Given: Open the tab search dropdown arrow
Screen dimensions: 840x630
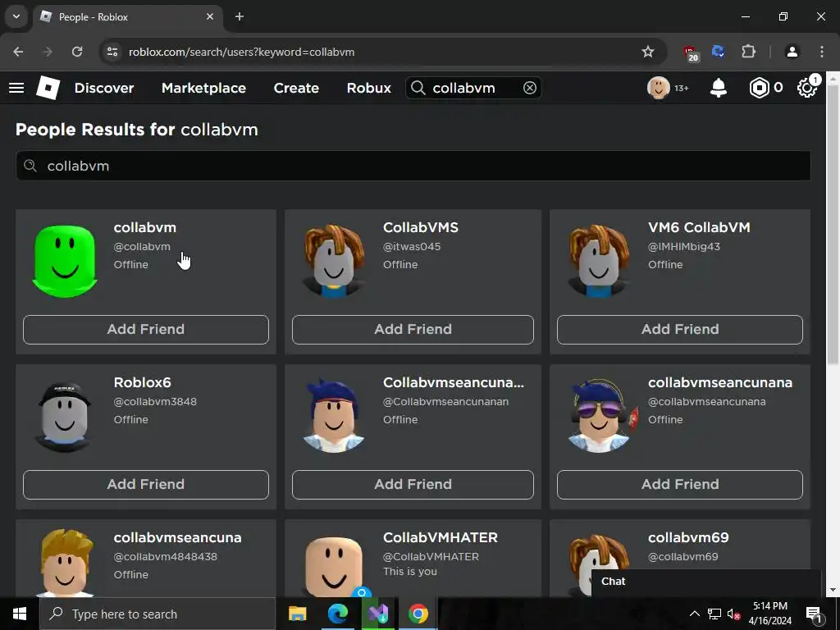Looking at the screenshot, I should [x=16, y=16].
